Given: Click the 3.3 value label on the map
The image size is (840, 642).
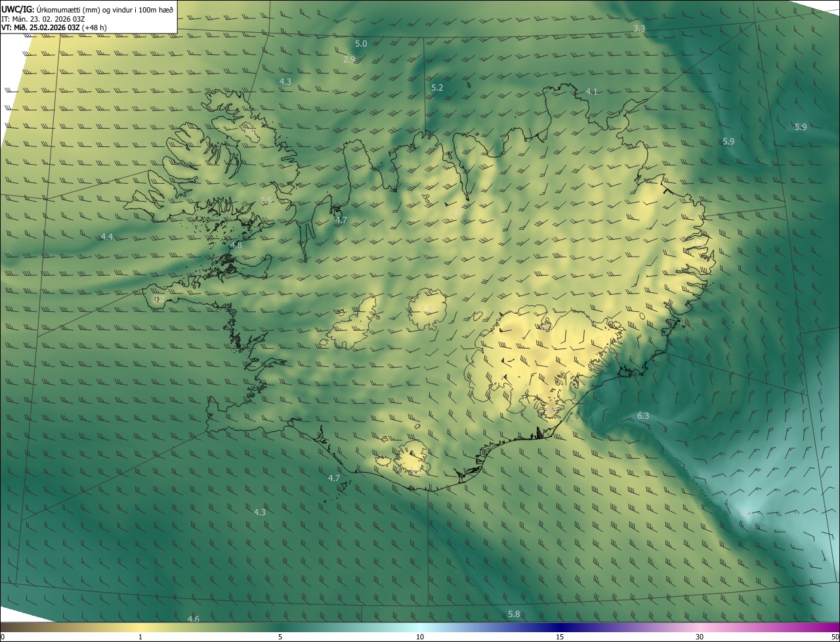Looking at the screenshot, I should pyautogui.click(x=639, y=29).
